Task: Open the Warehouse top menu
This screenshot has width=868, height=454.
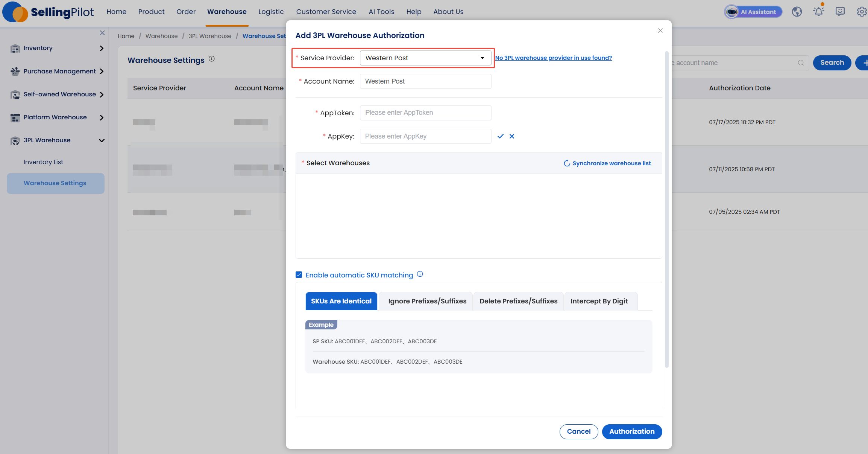Action: point(227,12)
